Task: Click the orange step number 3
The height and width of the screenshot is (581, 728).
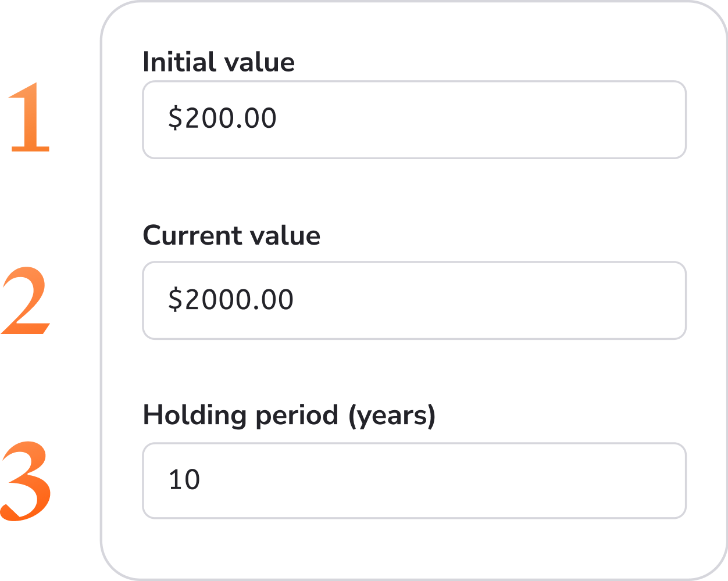Action: pyautogui.click(x=24, y=479)
